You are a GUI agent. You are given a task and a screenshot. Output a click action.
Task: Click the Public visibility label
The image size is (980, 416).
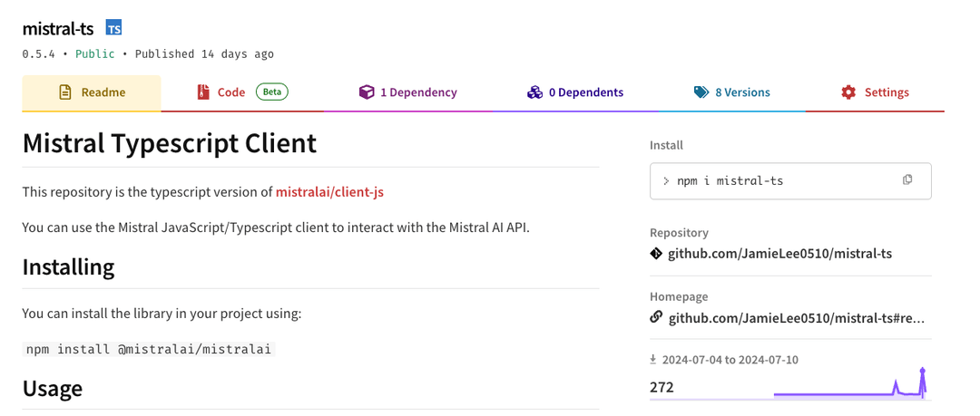(95, 53)
